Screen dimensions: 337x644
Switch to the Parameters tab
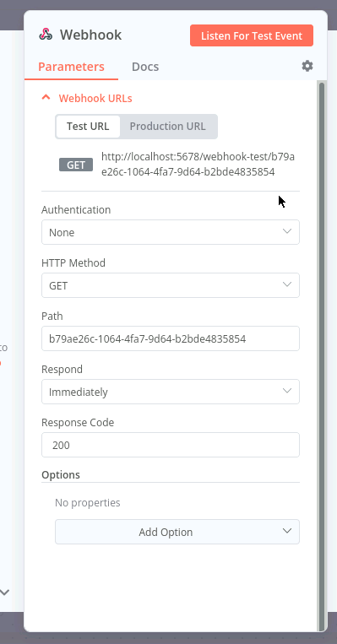(71, 67)
